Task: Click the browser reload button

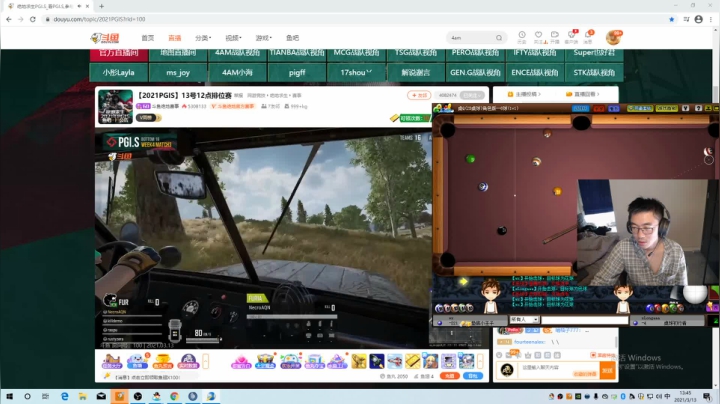Action: coord(33,19)
